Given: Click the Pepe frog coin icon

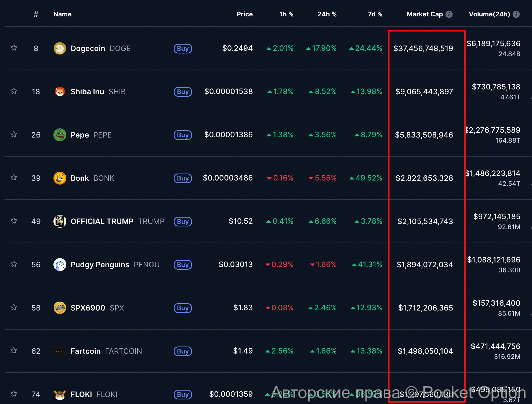Looking at the screenshot, I should click(60, 135).
